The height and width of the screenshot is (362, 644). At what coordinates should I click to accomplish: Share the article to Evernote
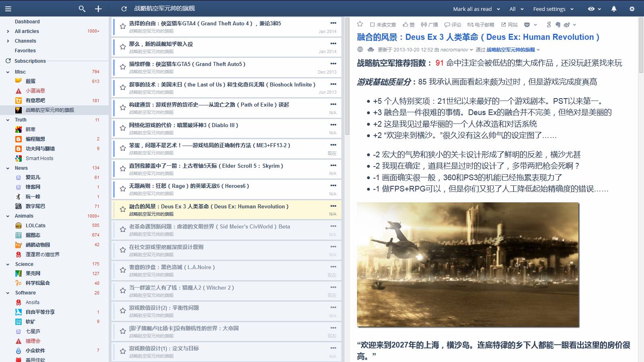558,25
